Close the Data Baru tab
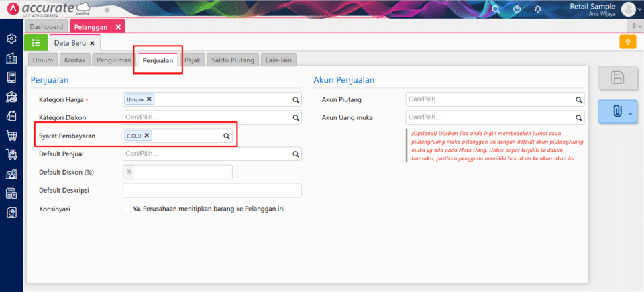The width and height of the screenshot is (644, 292). point(92,43)
